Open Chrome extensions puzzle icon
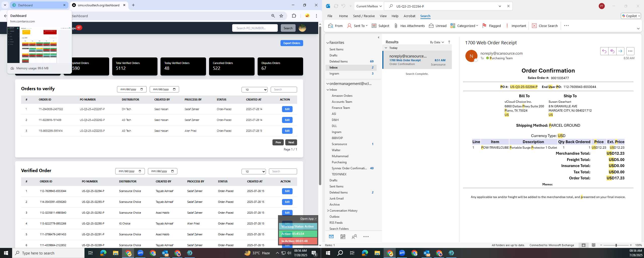This screenshot has height=258, width=644. click(294, 16)
